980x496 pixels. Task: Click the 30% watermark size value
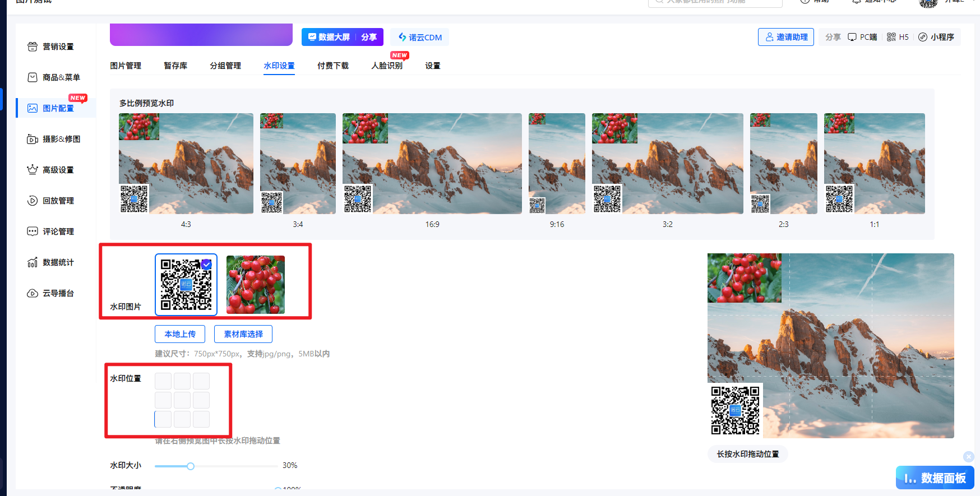[x=290, y=465]
